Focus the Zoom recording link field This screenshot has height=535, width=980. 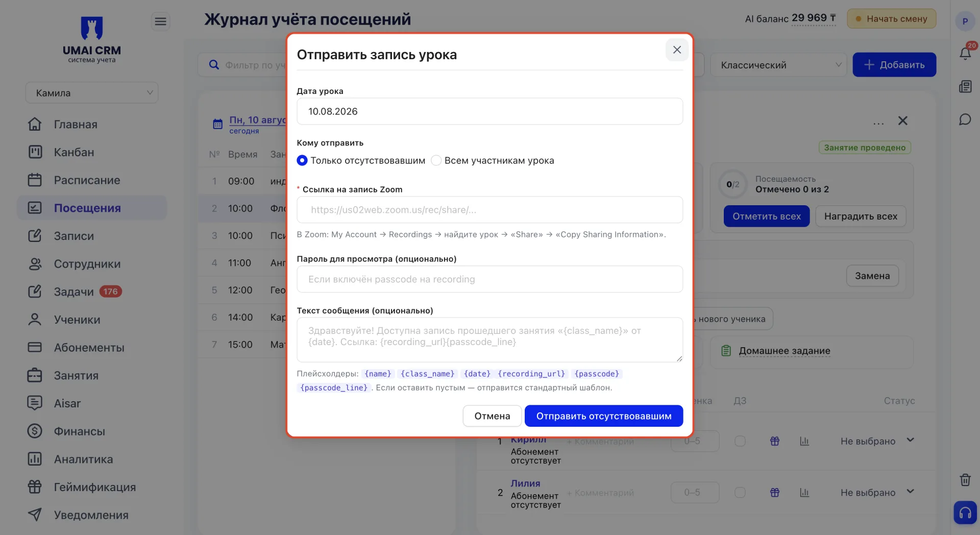click(x=489, y=210)
